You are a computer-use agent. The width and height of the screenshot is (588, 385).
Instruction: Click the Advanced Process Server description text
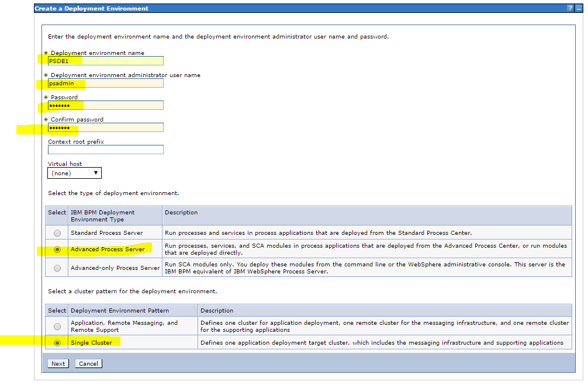(x=366, y=249)
